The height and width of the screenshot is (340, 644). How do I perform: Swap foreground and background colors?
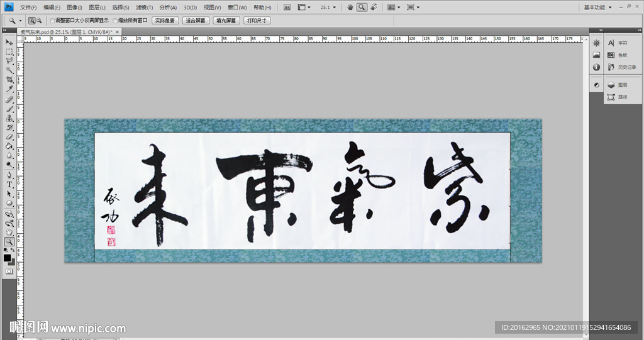[x=13, y=250]
